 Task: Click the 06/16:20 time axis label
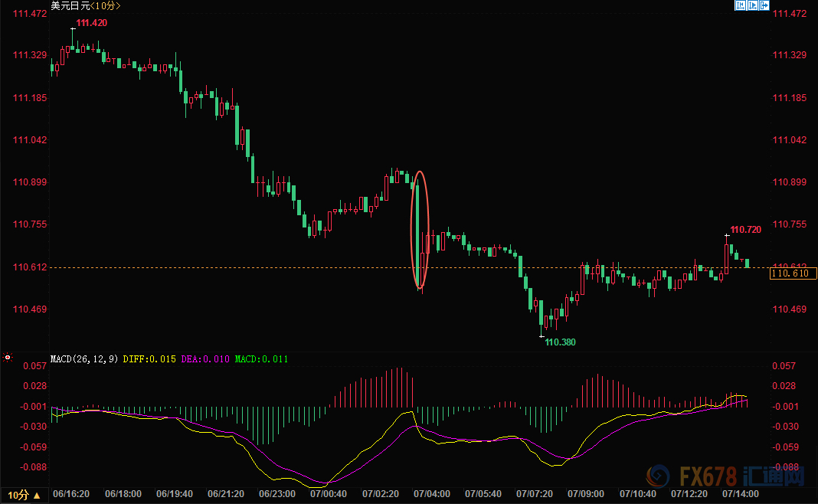pyautogui.click(x=70, y=494)
